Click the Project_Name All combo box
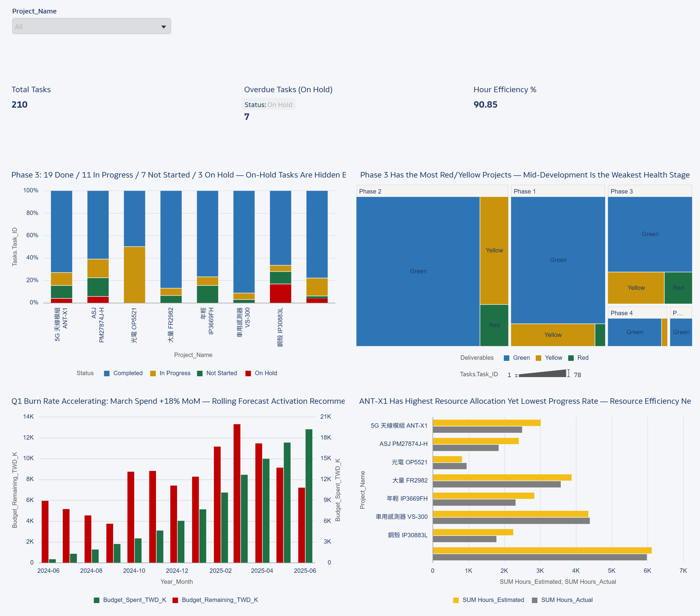The image size is (700, 616). [86, 26]
